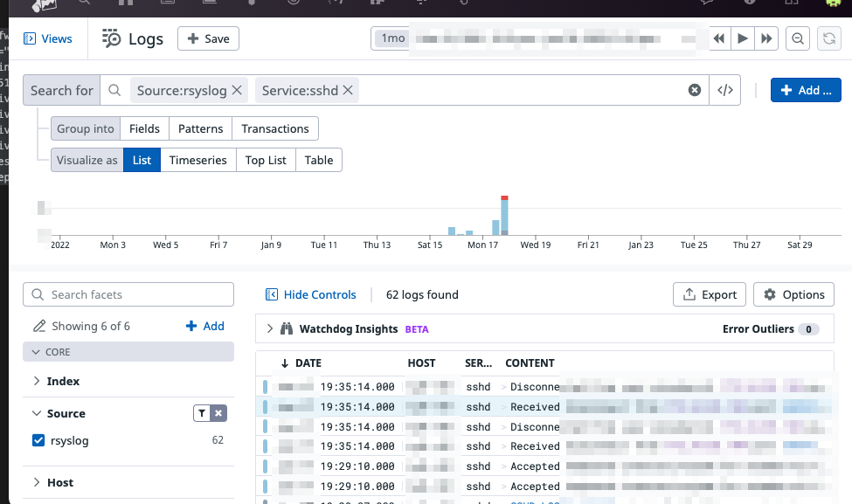Click the CONTENT column header
Image resolution: width=852 pixels, height=504 pixels.
click(x=530, y=362)
